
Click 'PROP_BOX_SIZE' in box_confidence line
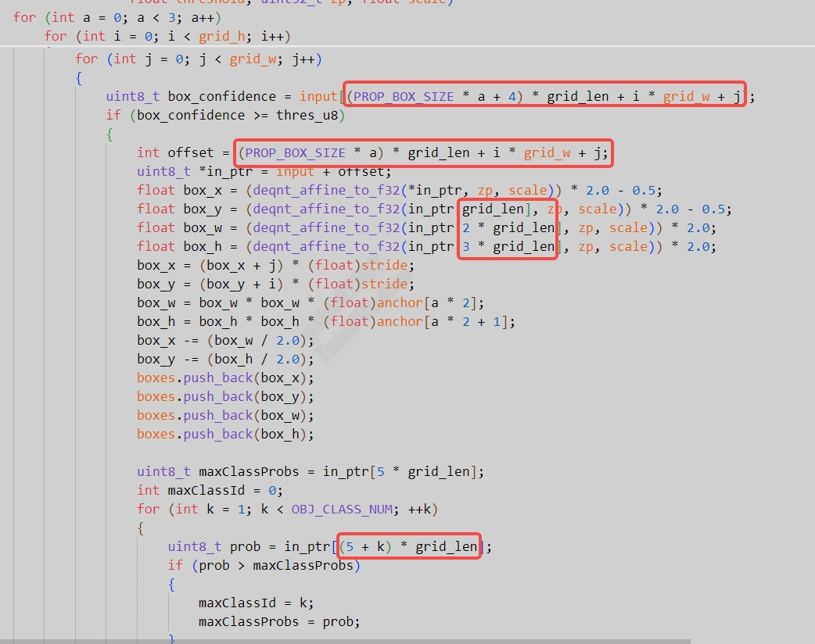pos(404,97)
